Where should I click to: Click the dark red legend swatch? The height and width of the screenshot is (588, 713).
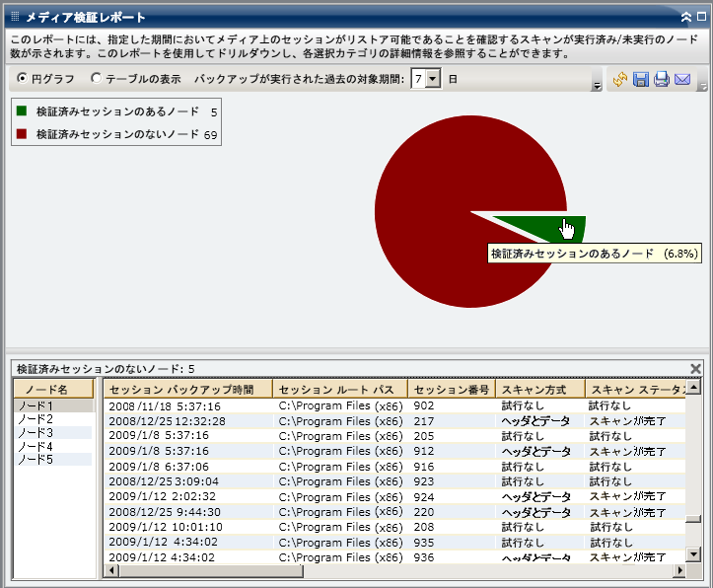pyautogui.click(x=22, y=134)
